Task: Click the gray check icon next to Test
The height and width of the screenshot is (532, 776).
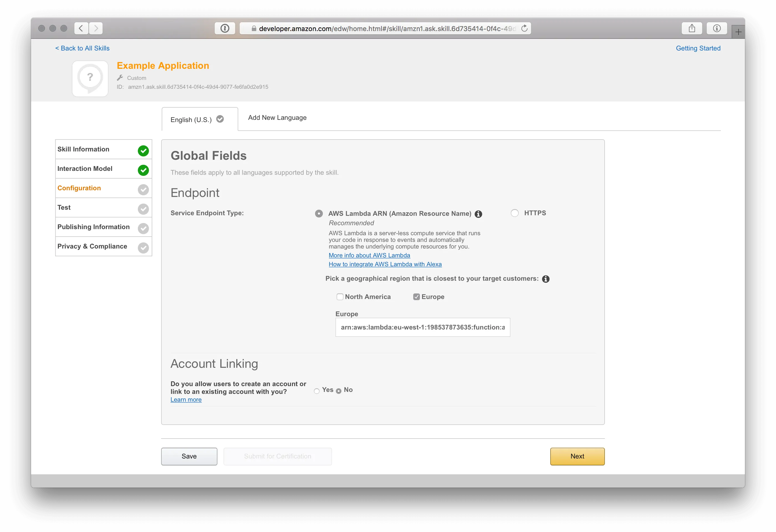Action: point(143,209)
